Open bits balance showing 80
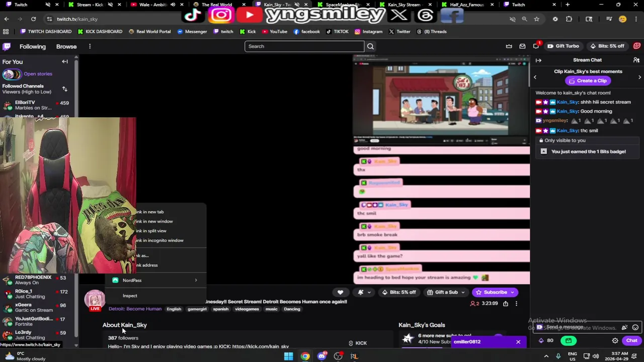 pyautogui.click(x=546, y=340)
